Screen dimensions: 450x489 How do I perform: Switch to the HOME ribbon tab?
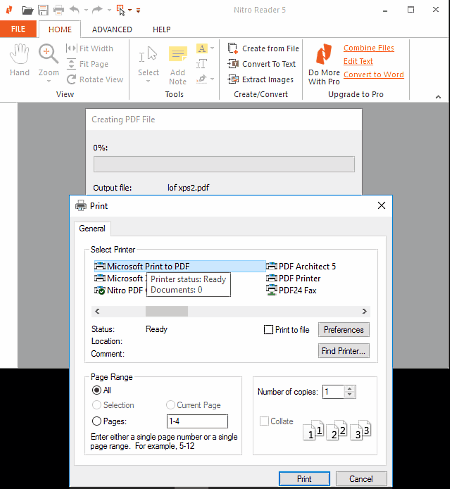pos(60,29)
